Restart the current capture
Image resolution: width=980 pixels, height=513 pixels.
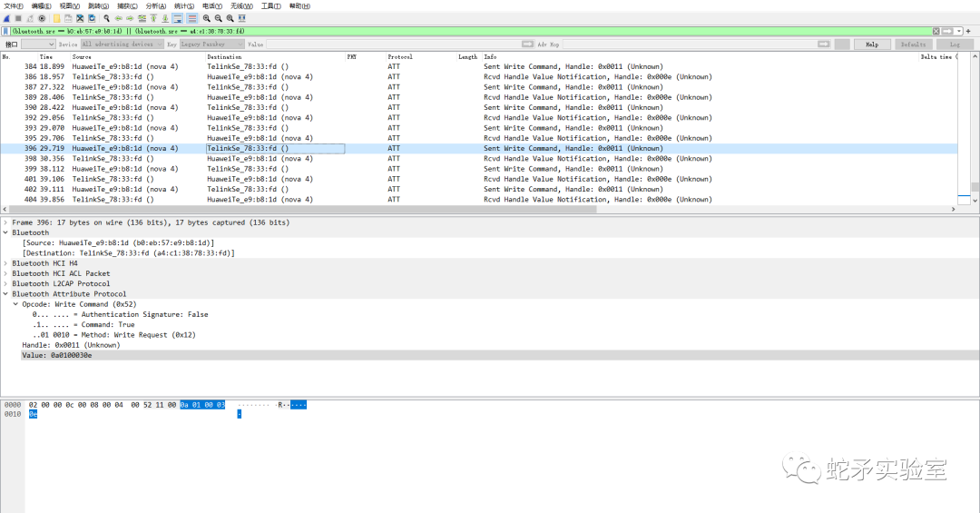coord(30,19)
